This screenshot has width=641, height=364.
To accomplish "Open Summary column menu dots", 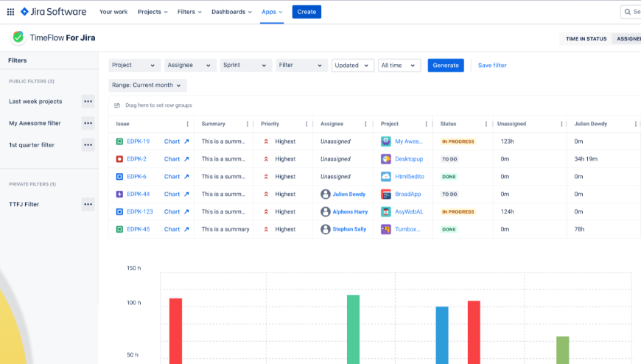I will click(248, 124).
